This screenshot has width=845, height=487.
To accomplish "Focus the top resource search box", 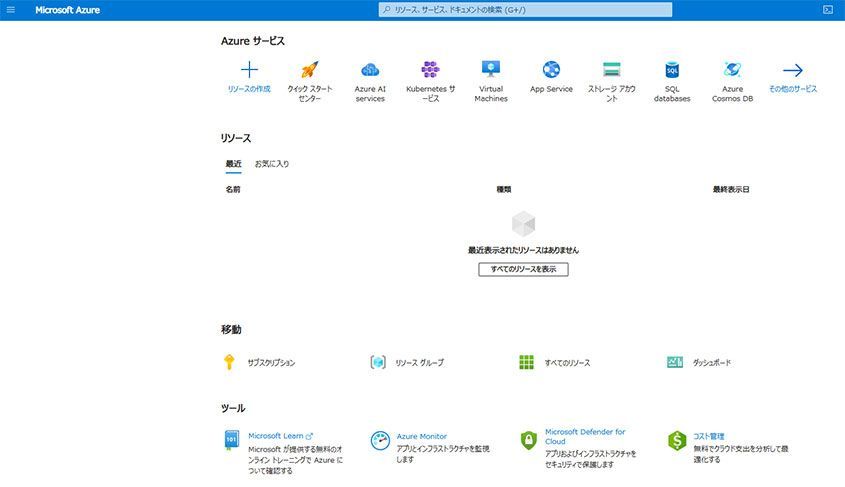I will 525,10.
